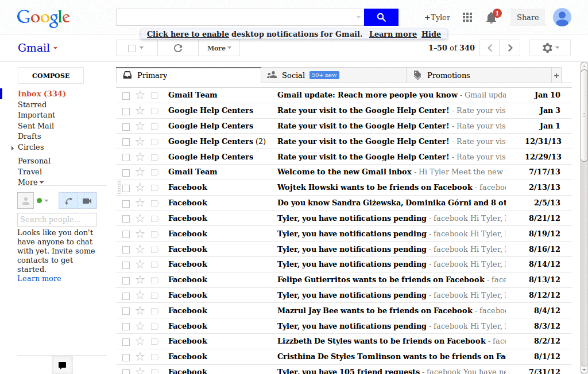Select the Jan 1 Google Help Centers checkbox
Screen dimensions: 588x374
126,127
